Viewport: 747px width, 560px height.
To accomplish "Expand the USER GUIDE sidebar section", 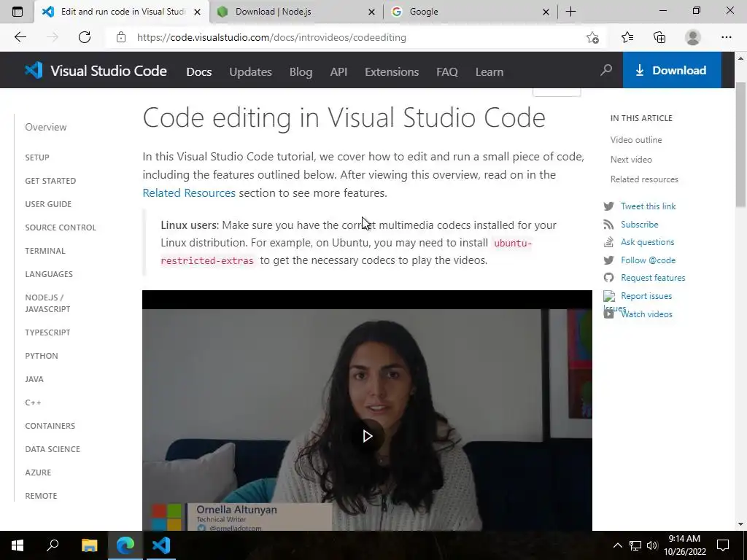I will (48, 204).
